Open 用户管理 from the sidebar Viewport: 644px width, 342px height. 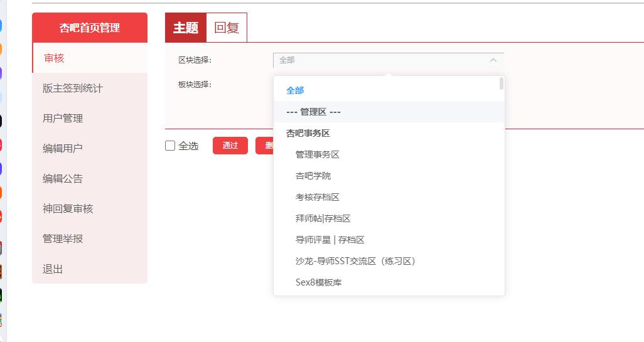tap(63, 119)
